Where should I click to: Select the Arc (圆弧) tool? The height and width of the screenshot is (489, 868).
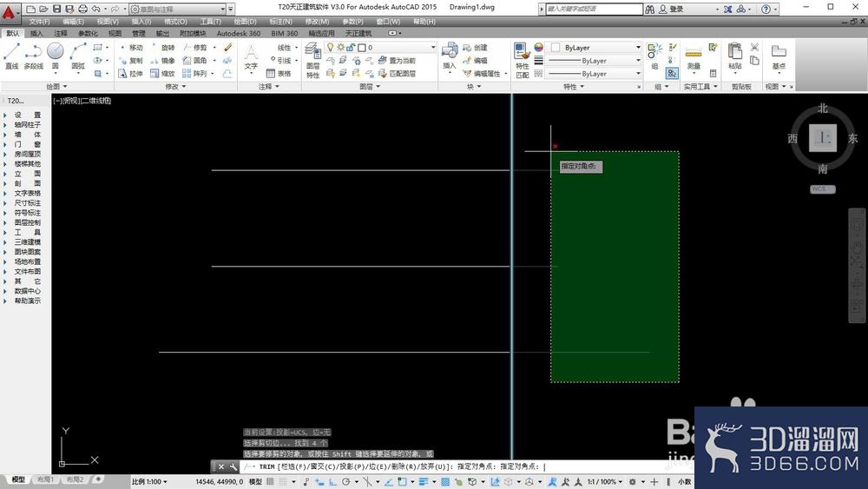pyautogui.click(x=78, y=56)
